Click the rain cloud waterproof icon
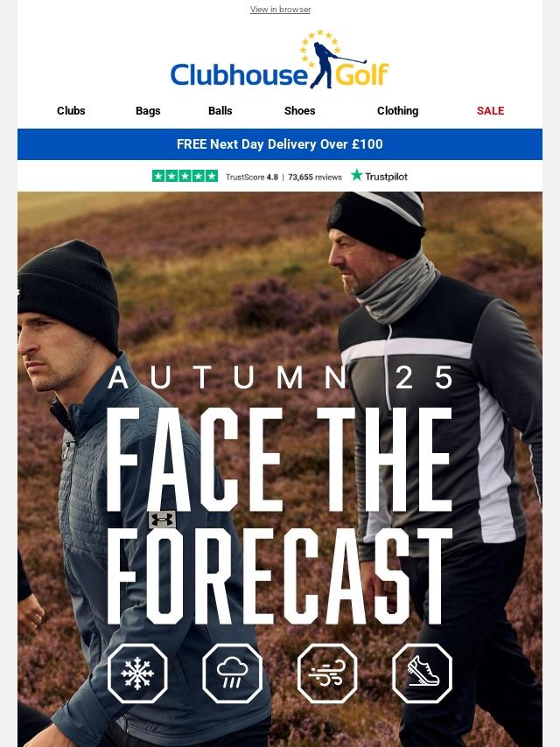This screenshot has width=560, height=747. [232, 674]
